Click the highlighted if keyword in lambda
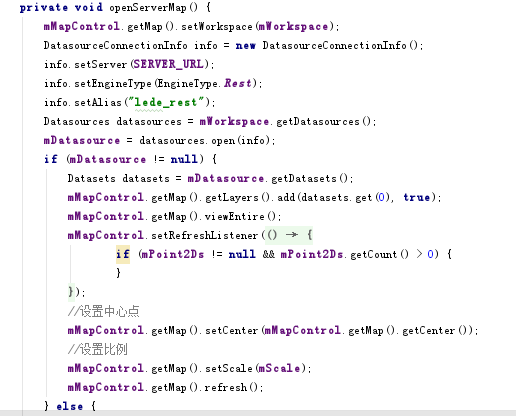This screenshot has width=516, height=416. (x=123, y=254)
